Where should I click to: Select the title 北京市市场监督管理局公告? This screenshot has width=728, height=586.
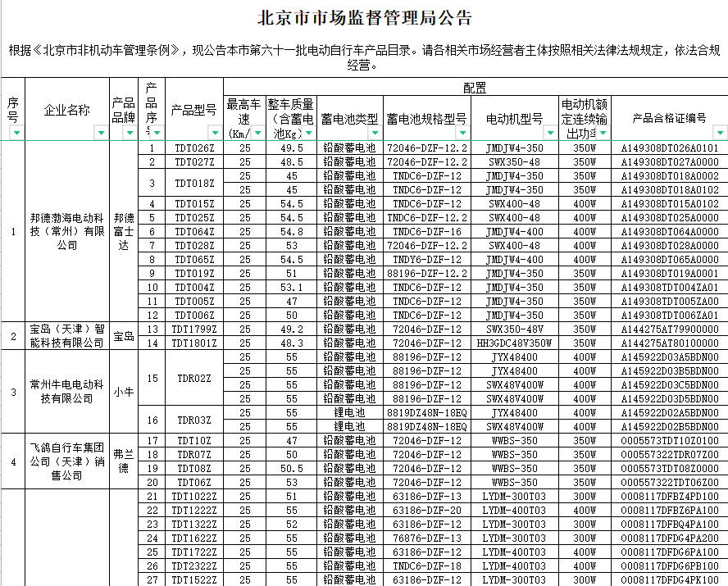pyautogui.click(x=365, y=18)
